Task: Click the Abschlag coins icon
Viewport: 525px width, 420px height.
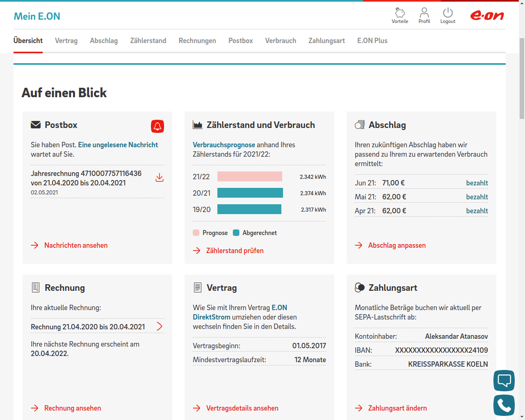Action: 360,125
